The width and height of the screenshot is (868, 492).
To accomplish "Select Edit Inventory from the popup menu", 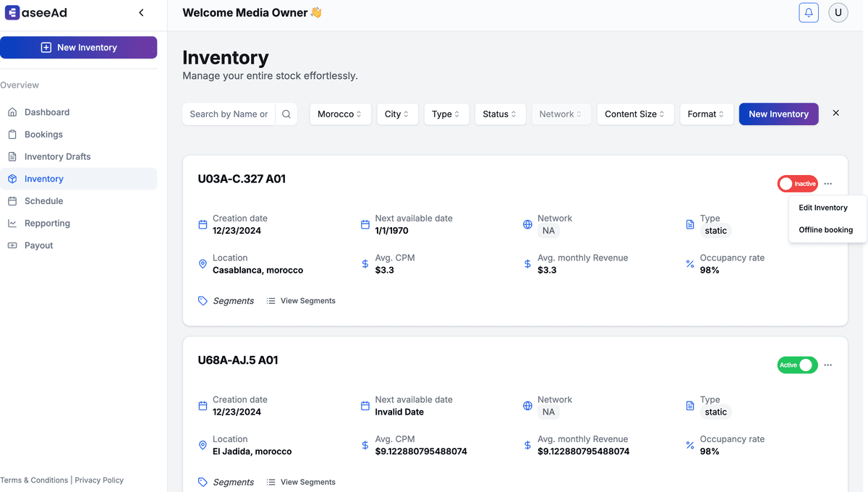I will (823, 208).
